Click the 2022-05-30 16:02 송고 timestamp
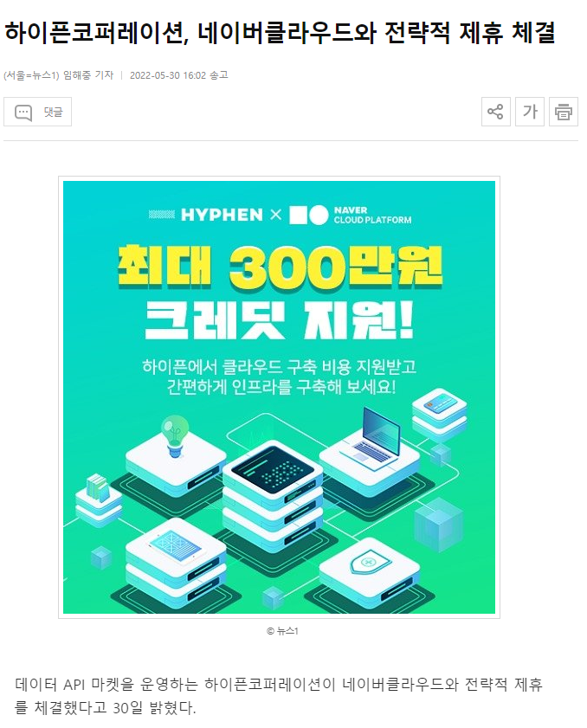The width and height of the screenshot is (587, 728). point(179,75)
